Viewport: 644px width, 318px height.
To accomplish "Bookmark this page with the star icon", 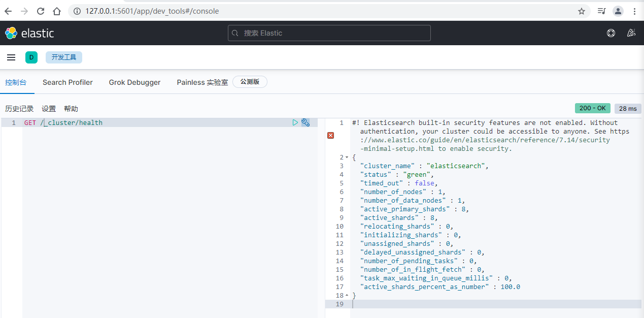I will pos(582,11).
